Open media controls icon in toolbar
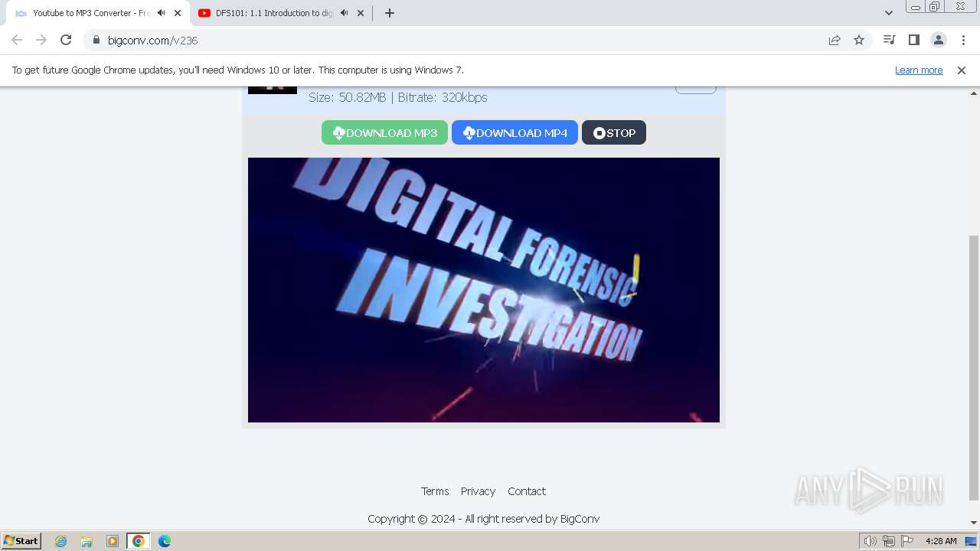Image resolution: width=980 pixels, height=551 pixels. pyautogui.click(x=889, y=40)
